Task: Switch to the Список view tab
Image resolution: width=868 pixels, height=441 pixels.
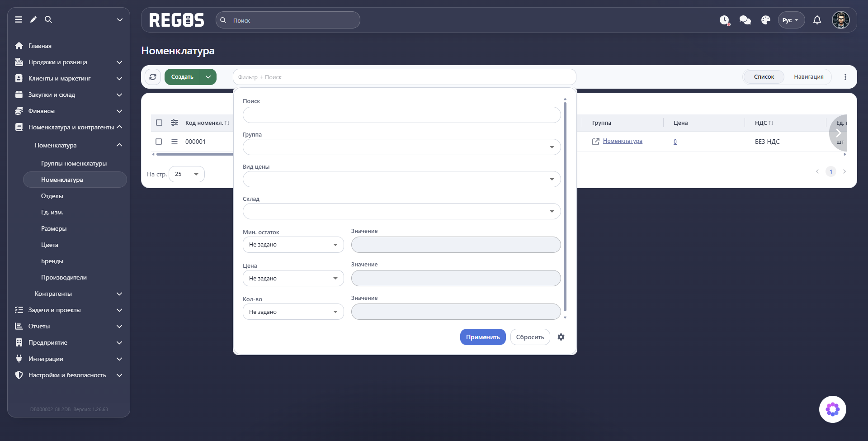Action: [x=764, y=77]
